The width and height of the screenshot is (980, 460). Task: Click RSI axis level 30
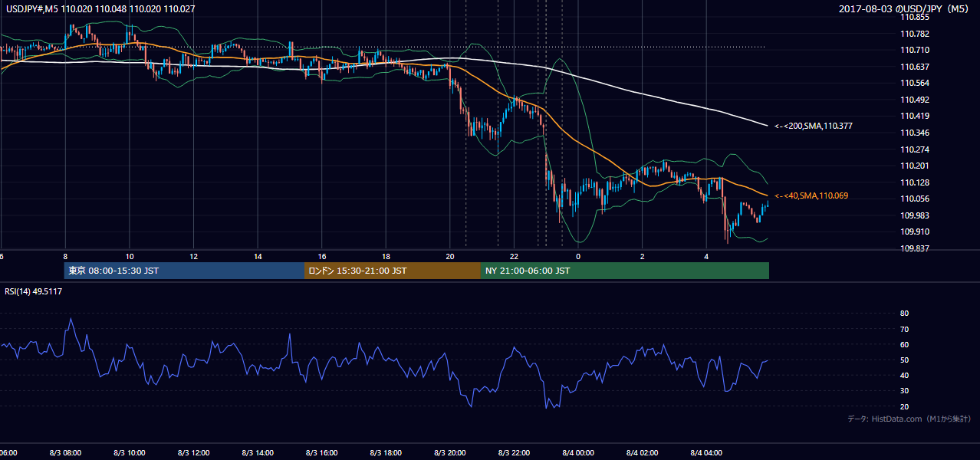click(x=905, y=391)
